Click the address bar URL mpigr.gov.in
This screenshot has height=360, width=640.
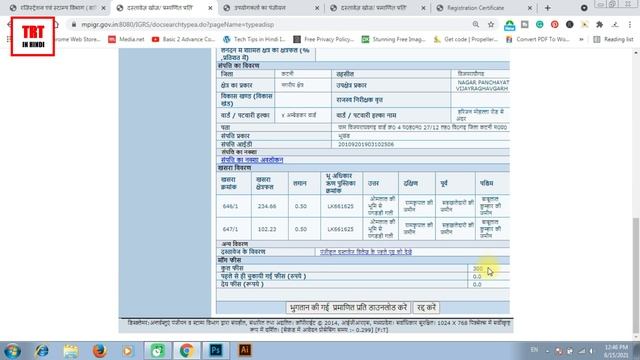point(178,24)
